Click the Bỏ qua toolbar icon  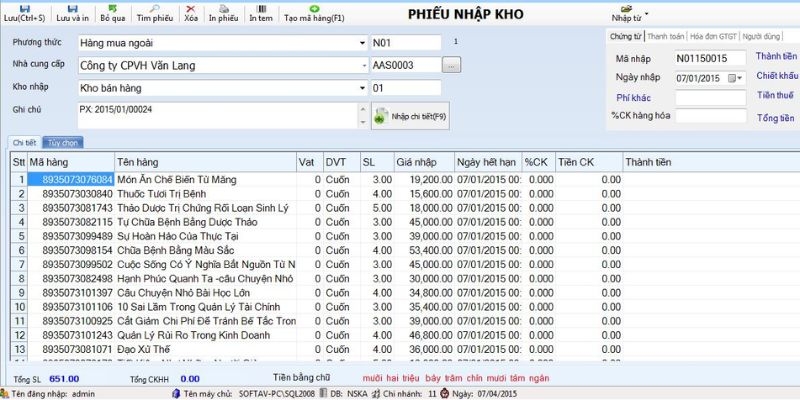(x=113, y=9)
